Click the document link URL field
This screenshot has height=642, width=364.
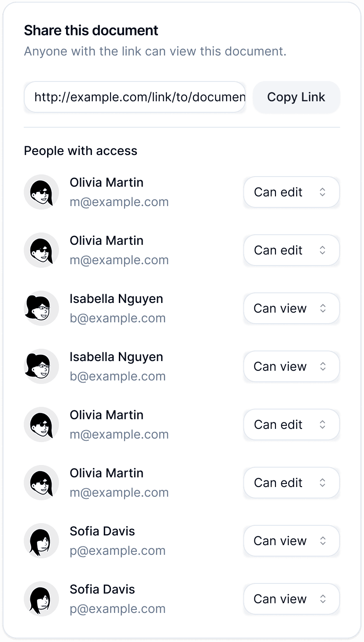point(135,97)
